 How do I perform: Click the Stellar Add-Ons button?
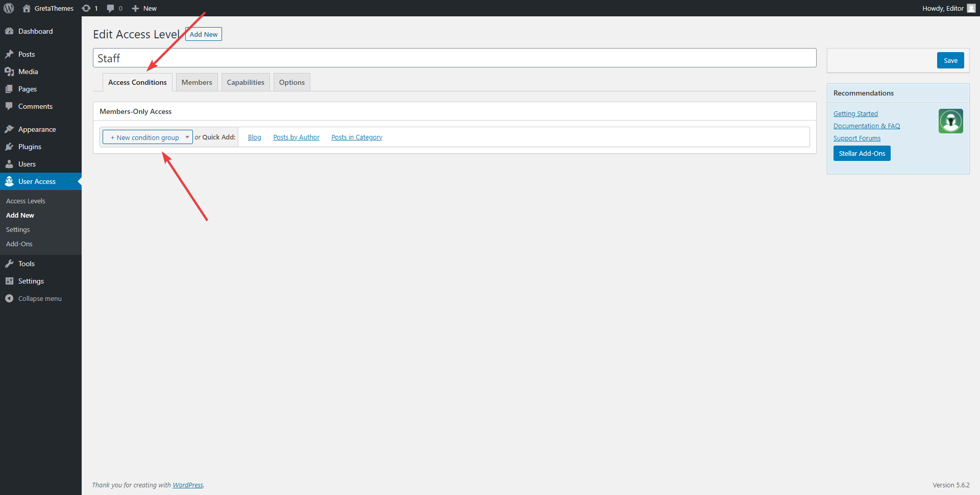[862, 153]
